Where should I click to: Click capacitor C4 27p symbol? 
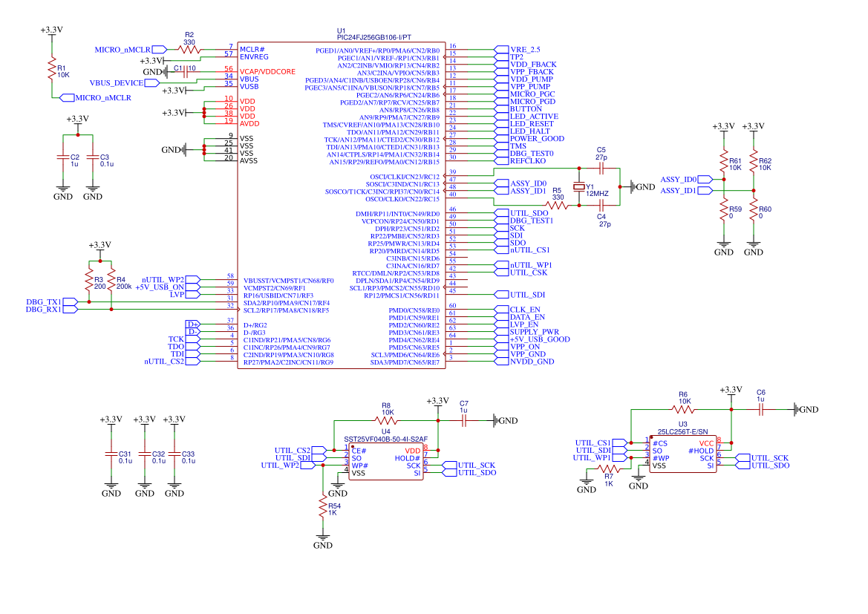point(601,206)
